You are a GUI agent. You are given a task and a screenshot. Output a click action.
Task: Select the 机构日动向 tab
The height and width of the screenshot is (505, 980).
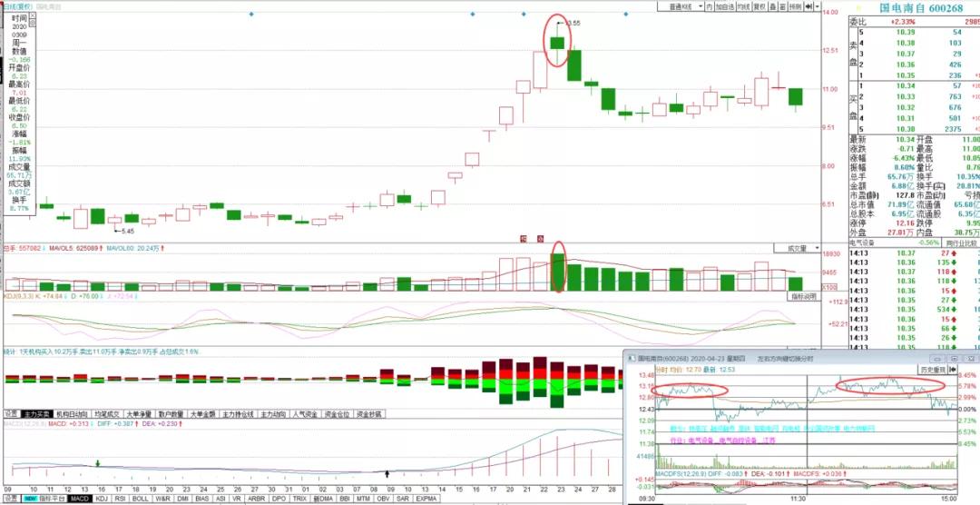(x=72, y=413)
